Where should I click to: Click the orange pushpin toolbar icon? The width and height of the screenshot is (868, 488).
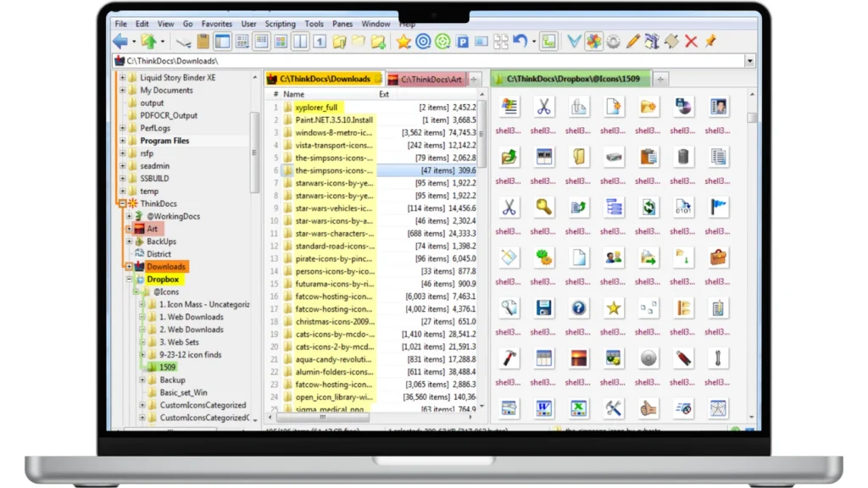coord(710,42)
